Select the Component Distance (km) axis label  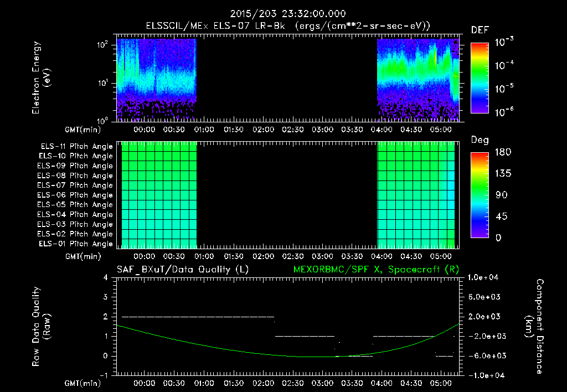click(534, 327)
